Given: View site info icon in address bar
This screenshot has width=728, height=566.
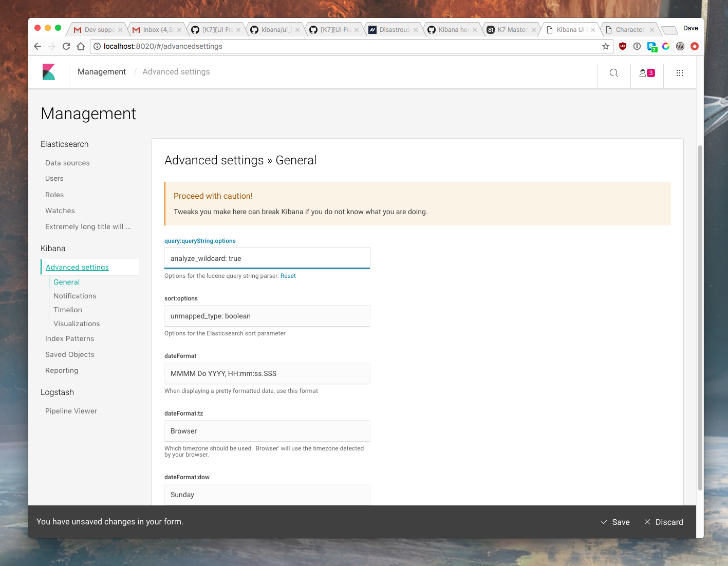Looking at the screenshot, I should point(97,46).
